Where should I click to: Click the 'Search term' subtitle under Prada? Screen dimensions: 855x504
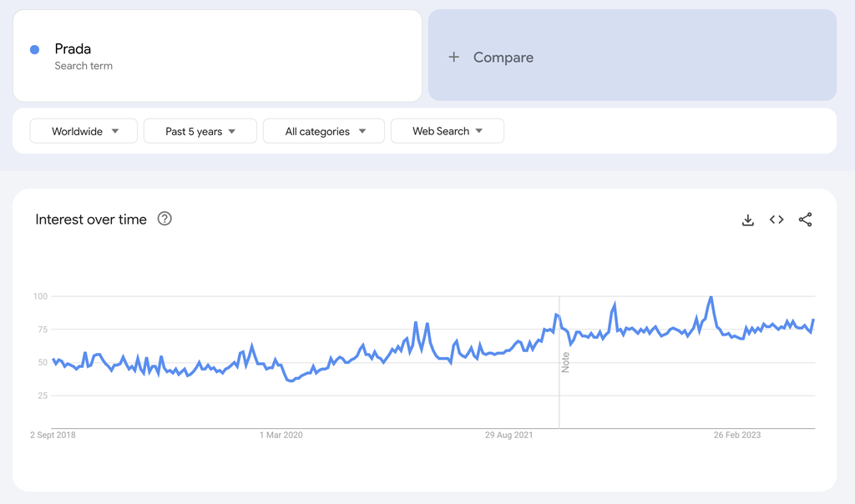(x=83, y=66)
